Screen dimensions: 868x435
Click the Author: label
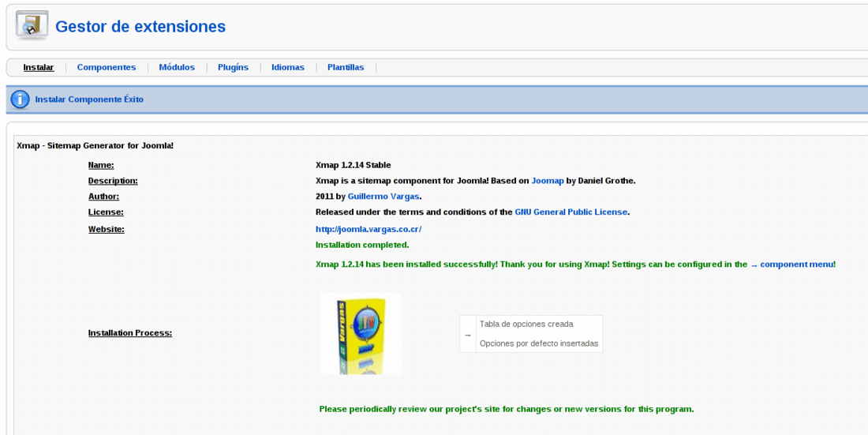103,196
